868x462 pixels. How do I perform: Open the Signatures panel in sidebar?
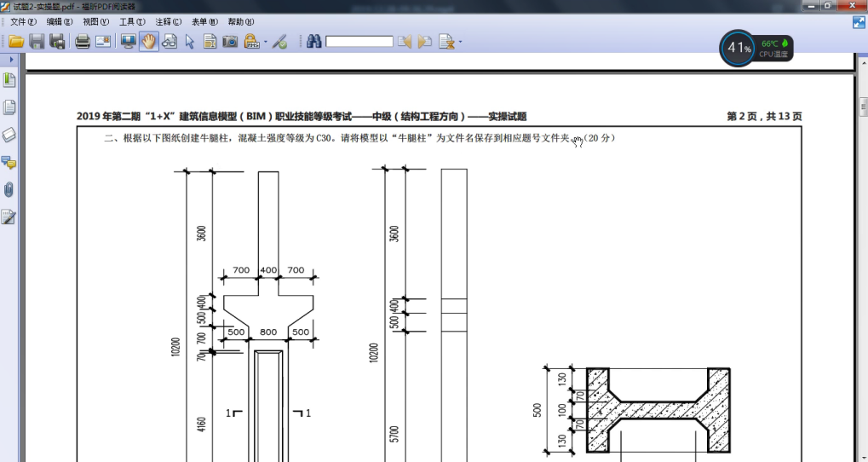[x=9, y=217]
